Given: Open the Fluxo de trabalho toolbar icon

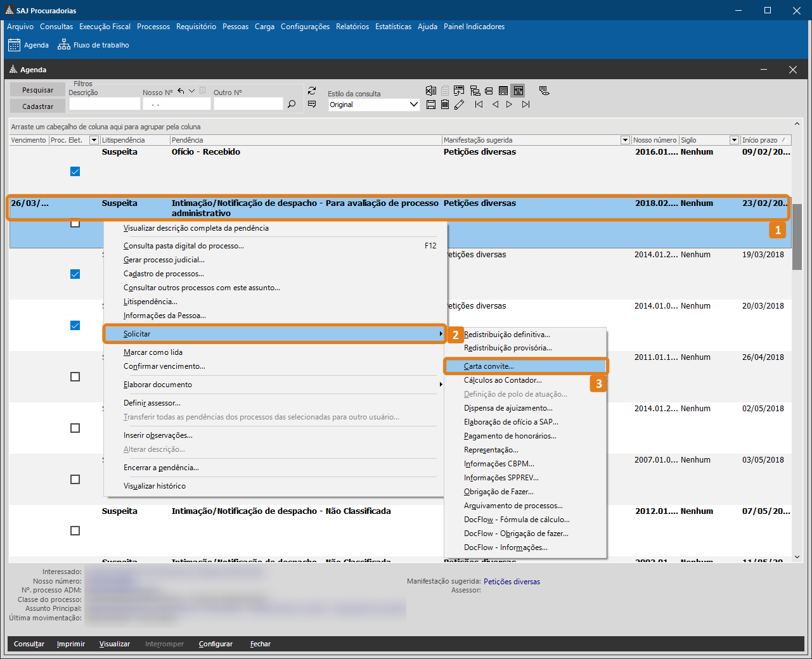Looking at the screenshot, I should (x=64, y=45).
